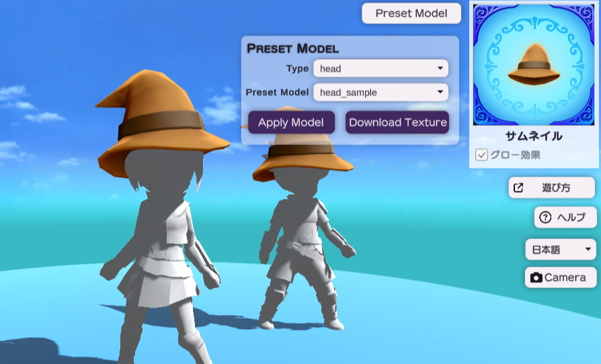Expand the head_sample Preset Model dropdown
The height and width of the screenshot is (364, 601).
click(x=380, y=92)
